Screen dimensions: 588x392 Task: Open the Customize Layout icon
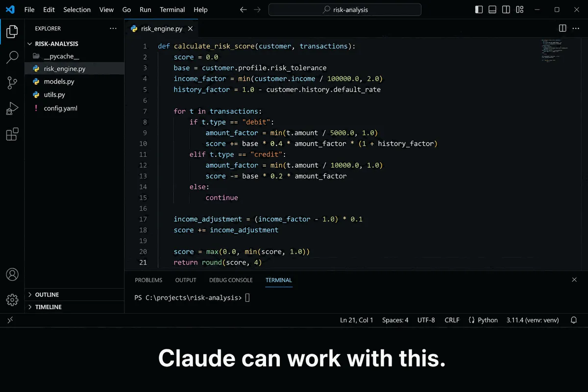click(x=520, y=10)
